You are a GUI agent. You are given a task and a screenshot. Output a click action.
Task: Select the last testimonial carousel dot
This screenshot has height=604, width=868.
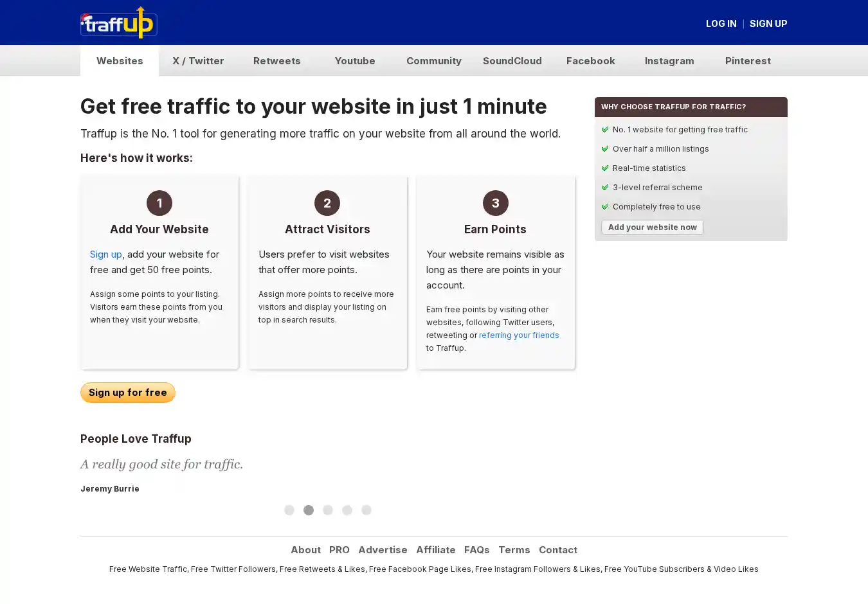tap(366, 510)
